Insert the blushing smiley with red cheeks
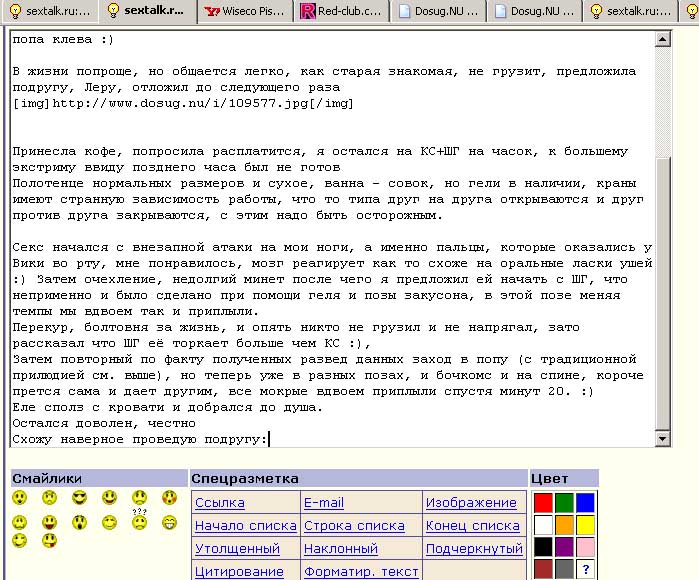 pyautogui.click(x=169, y=498)
